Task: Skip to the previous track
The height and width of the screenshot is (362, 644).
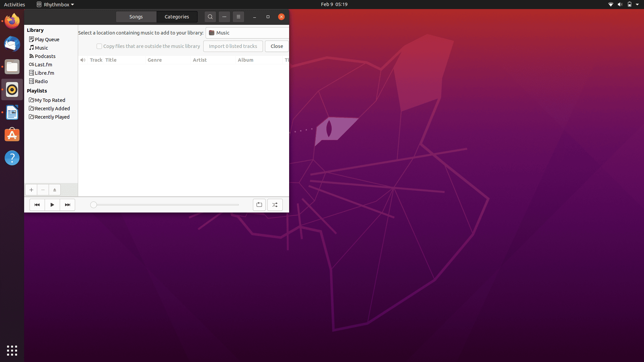Action: [37, 205]
